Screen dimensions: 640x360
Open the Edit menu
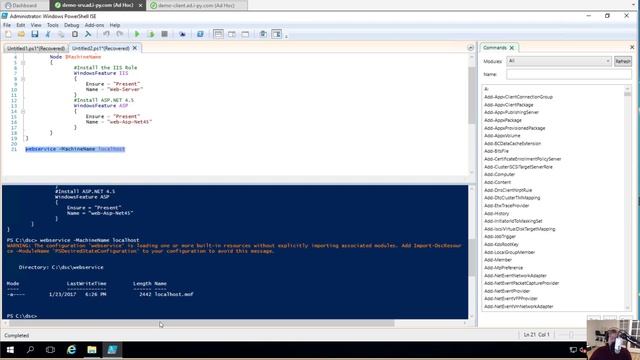coord(20,25)
